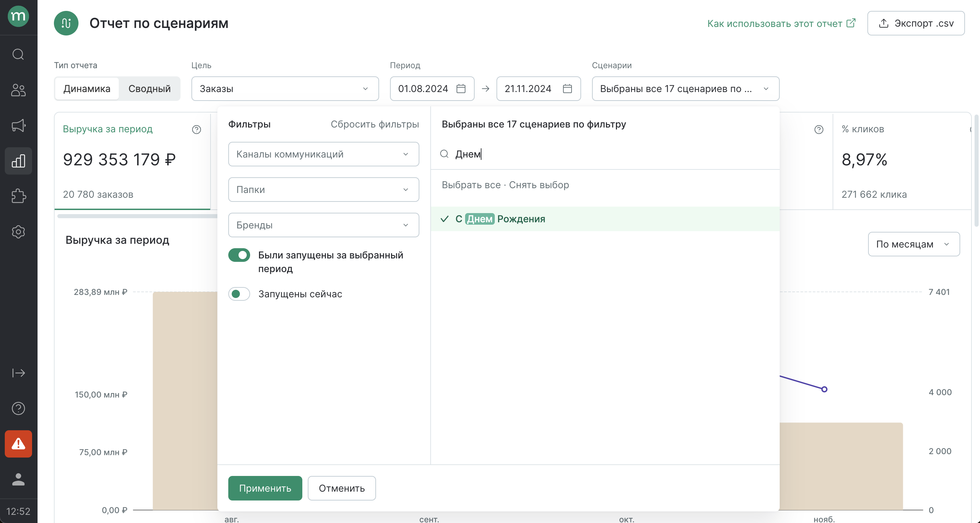Image resolution: width=980 pixels, height=523 pixels.
Task: Click Выбрать все link
Action: (471, 185)
